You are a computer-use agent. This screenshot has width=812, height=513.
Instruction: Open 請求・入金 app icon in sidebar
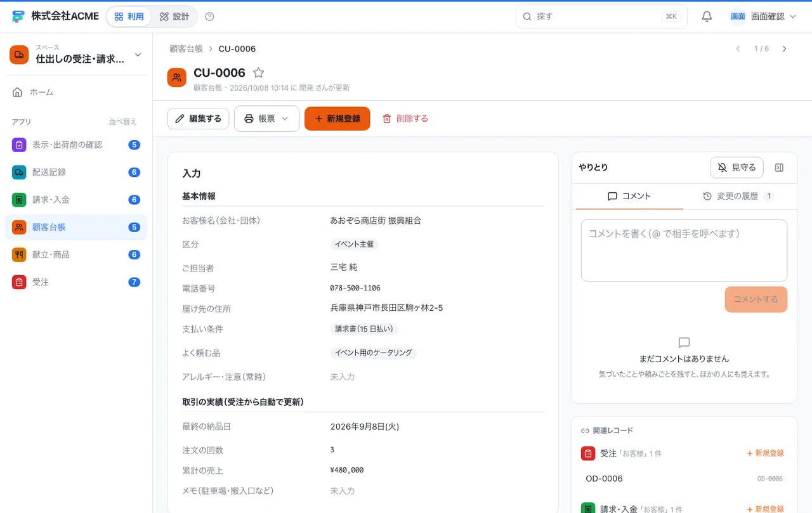(19, 200)
